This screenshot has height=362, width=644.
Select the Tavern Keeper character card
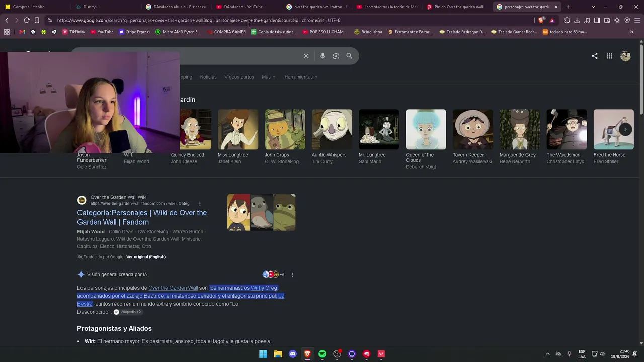point(472,137)
